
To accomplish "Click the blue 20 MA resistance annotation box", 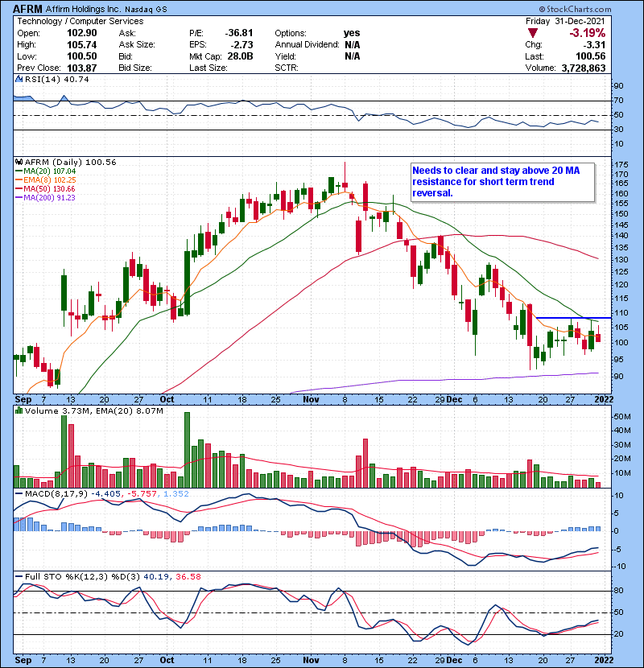I will click(502, 182).
